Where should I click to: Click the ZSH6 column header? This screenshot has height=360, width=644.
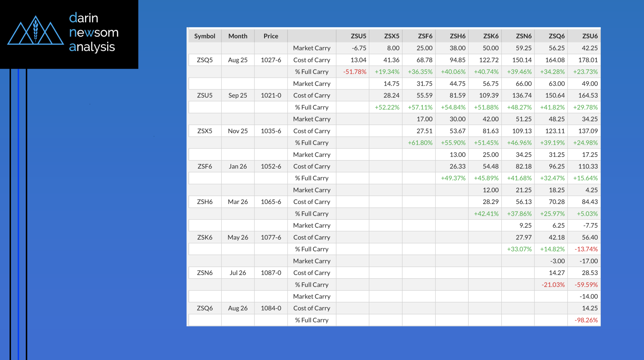point(457,36)
